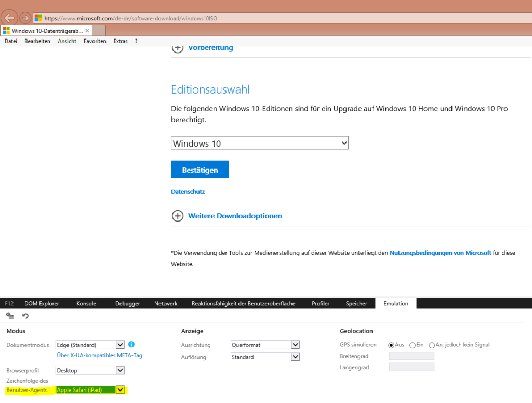Select the GPS simulieren Aus radio button

coord(391,345)
